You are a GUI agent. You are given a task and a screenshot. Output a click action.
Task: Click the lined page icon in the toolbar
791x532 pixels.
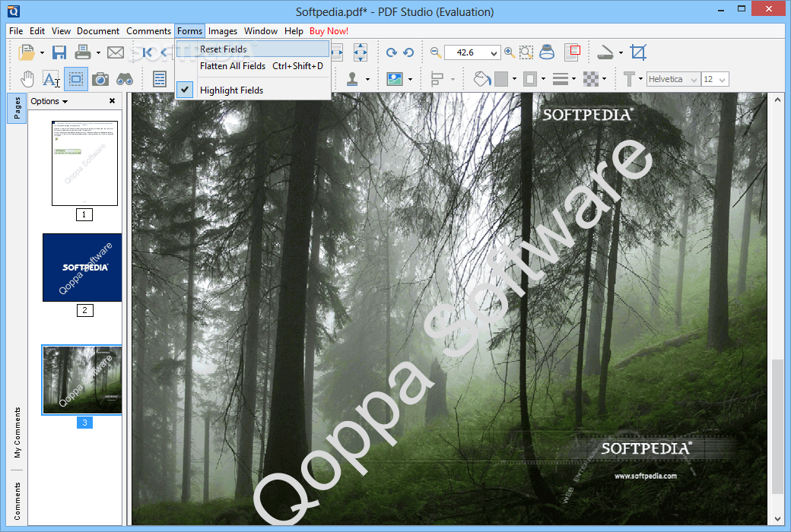[160, 79]
